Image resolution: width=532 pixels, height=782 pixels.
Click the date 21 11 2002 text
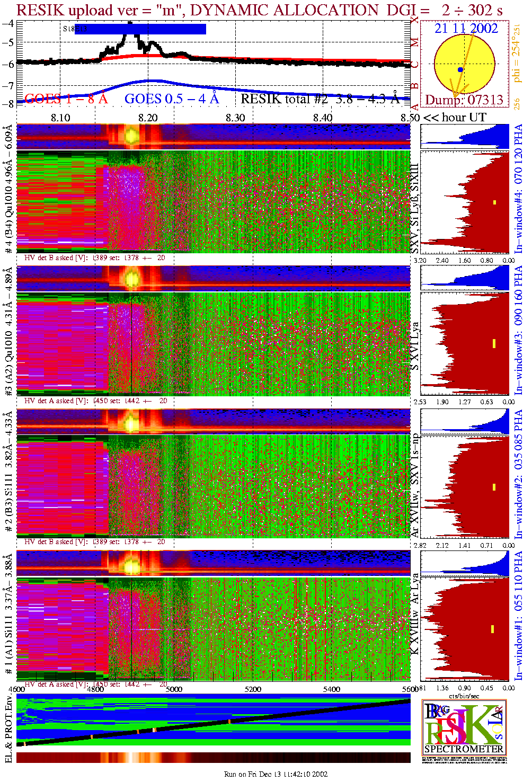[x=466, y=29]
